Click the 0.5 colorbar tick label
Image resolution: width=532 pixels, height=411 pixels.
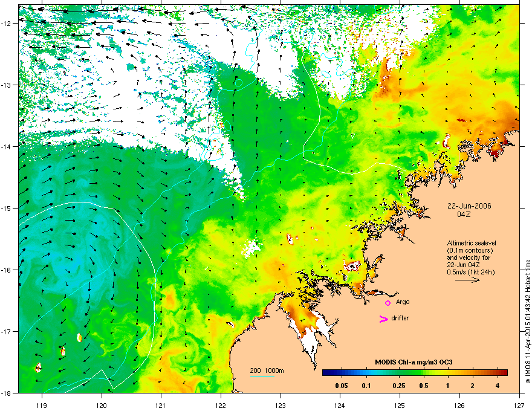click(x=423, y=386)
